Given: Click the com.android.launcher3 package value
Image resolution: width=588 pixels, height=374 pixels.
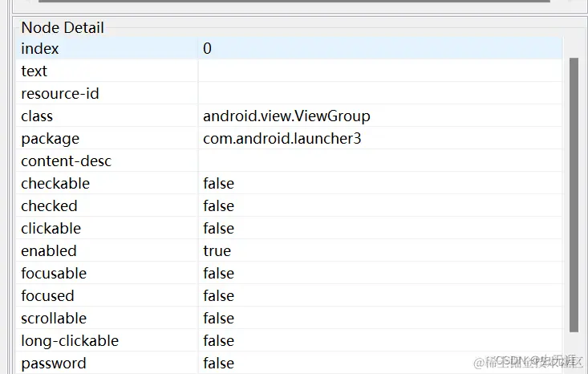Looking at the screenshot, I should [282, 138].
